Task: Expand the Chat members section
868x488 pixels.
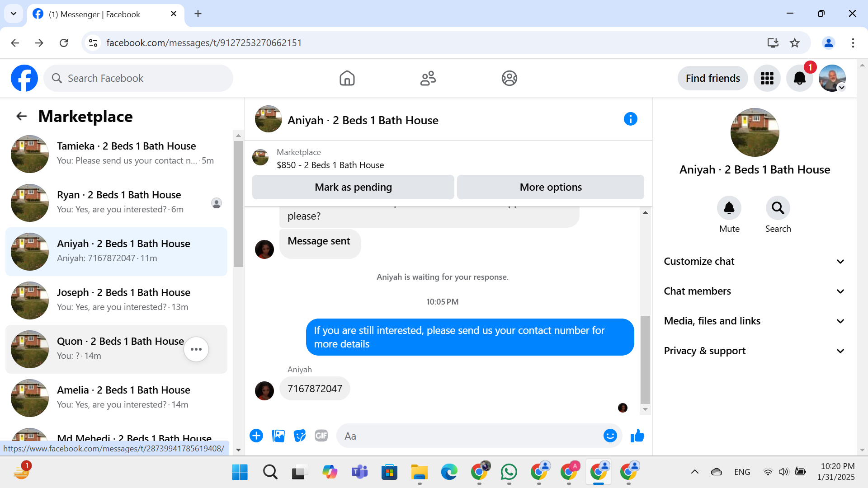Action: pyautogui.click(x=754, y=291)
